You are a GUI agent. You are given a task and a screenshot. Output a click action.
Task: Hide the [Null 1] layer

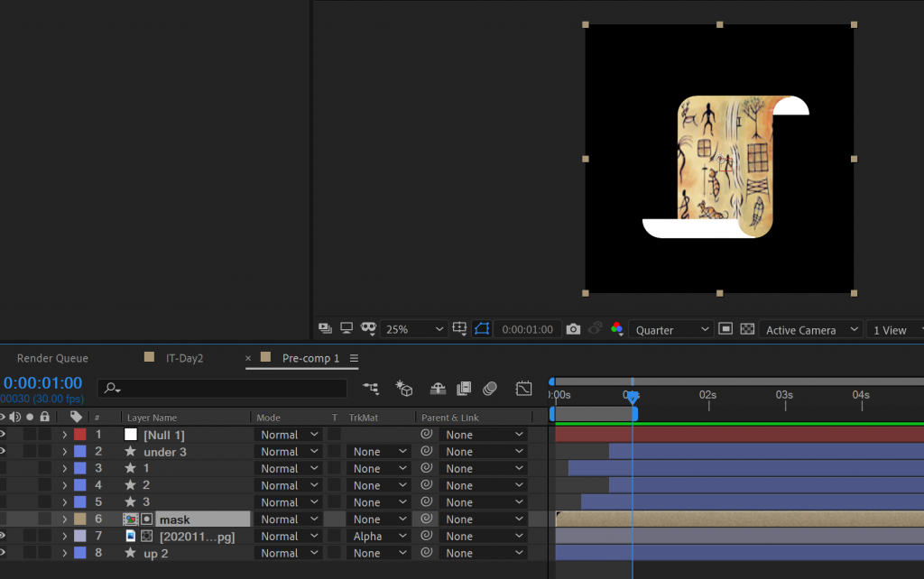[3, 435]
